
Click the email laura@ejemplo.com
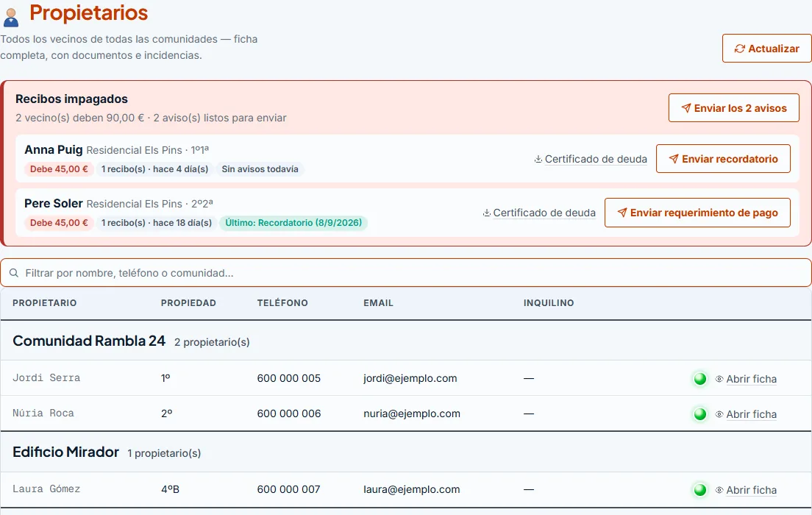pyautogui.click(x=412, y=489)
